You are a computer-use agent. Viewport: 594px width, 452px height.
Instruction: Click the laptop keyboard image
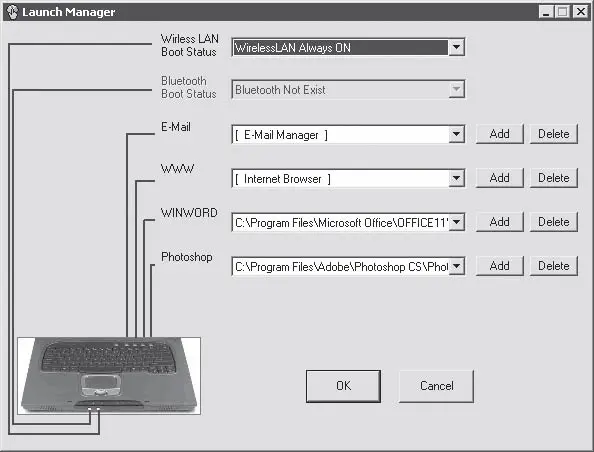pos(109,376)
